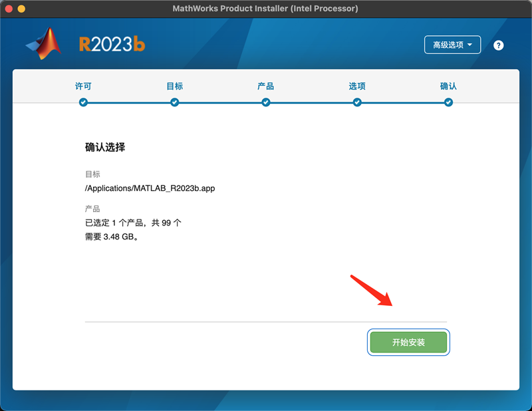
Task: Select the 确认 step label
Action: [x=449, y=86]
